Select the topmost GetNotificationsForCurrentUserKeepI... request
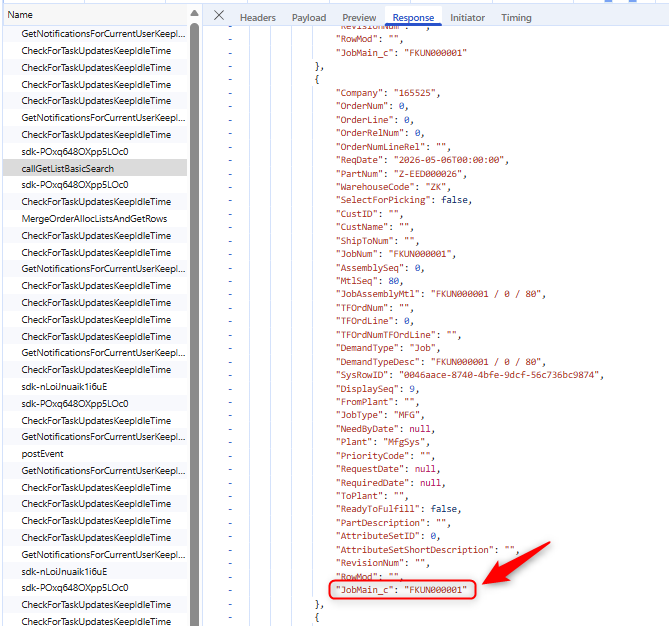Screen dimensions: 669x626 click(95, 34)
